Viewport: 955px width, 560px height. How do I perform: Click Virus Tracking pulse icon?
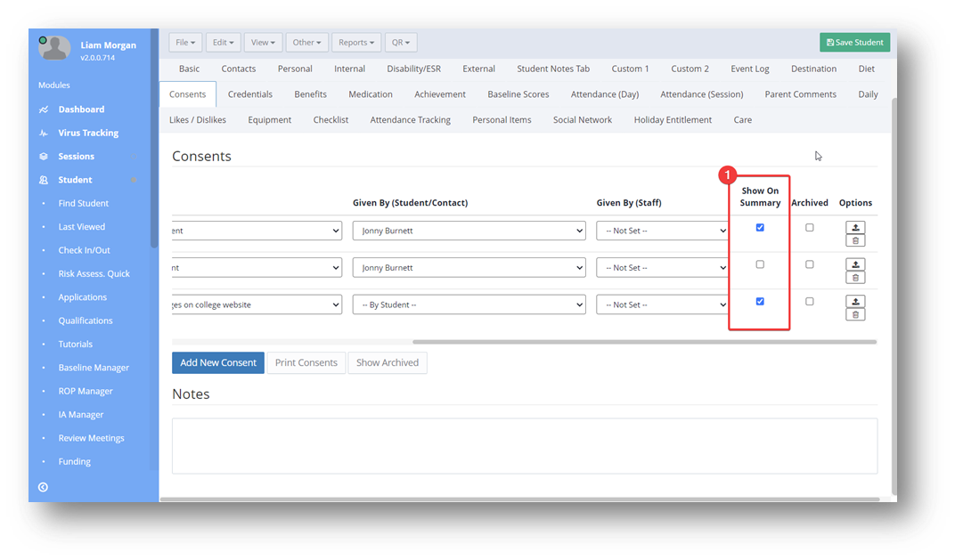click(44, 133)
